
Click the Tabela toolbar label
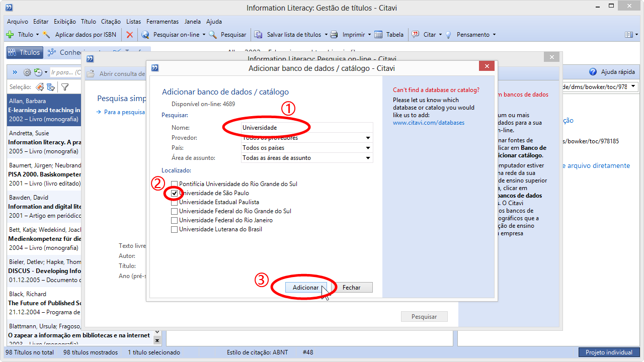395,35
